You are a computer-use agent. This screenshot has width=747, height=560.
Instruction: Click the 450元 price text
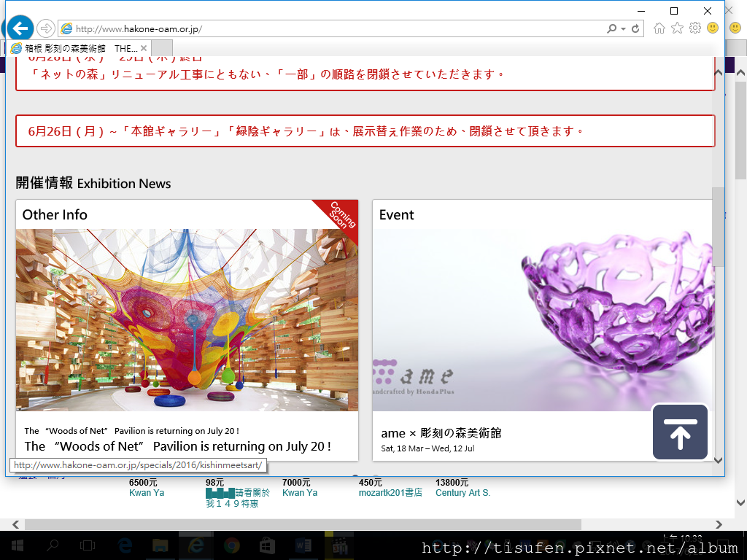click(x=370, y=483)
